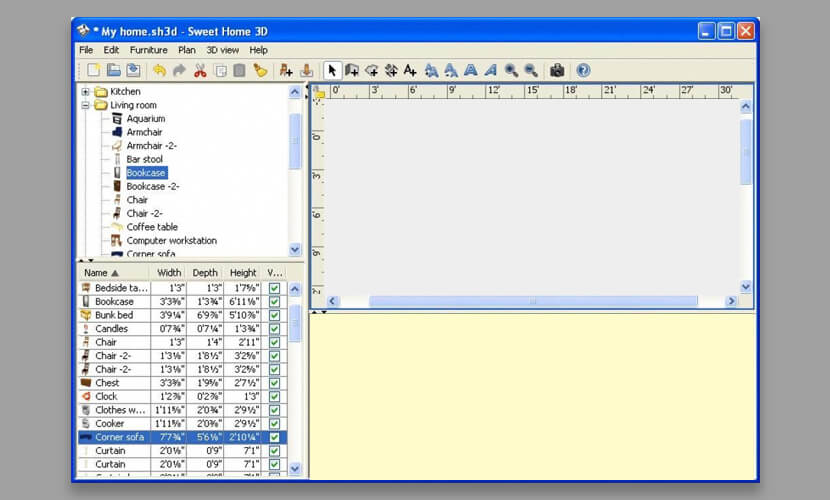Click the plan vertical scrollbar thumb

tap(746, 152)
